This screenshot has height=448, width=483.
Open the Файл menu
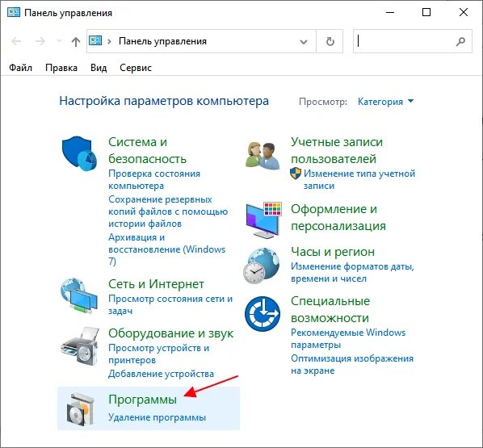click(21, 68)
